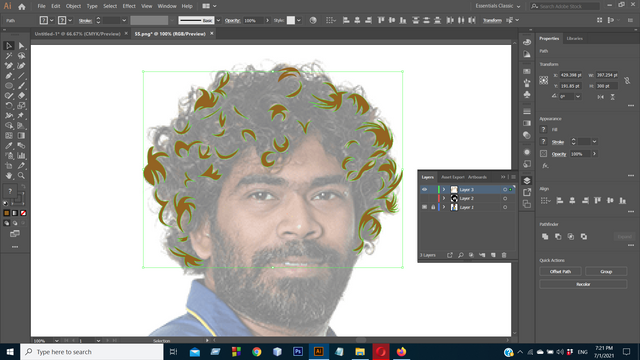Switch to Gradient fill mode button
Image resolution: width=640 pixels, height=360 pixels.
pos(15,213)
